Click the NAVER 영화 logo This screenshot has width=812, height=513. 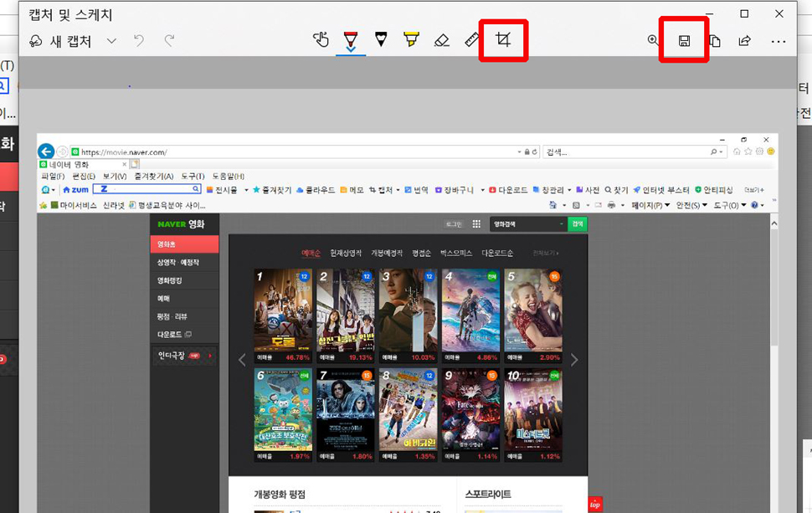pyautogui.click(x=182, y=224)
